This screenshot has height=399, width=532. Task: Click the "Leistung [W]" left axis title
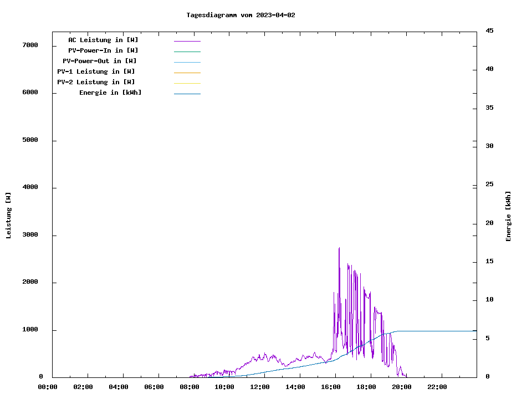click(8, 216)
